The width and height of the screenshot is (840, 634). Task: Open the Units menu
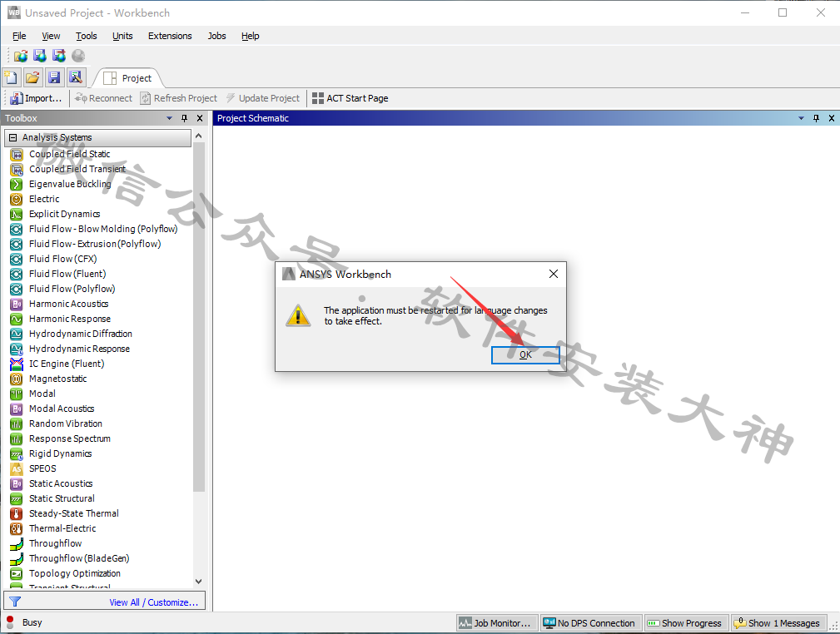122,36
